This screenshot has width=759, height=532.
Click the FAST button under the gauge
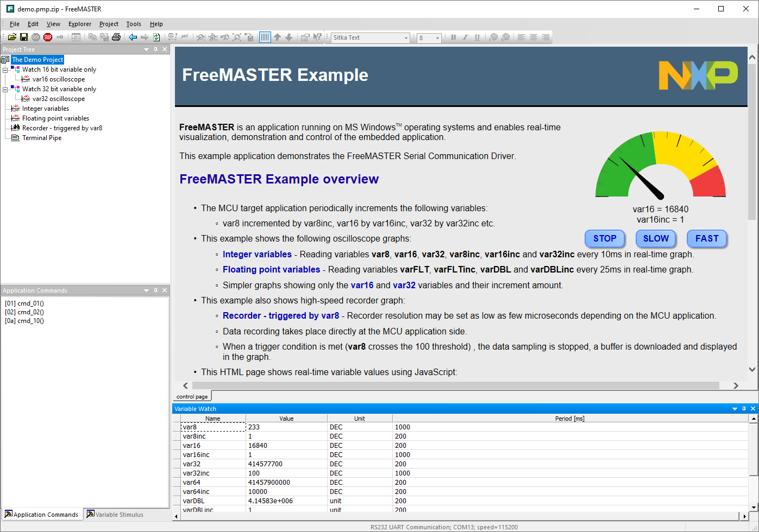[x=707, y=238]
